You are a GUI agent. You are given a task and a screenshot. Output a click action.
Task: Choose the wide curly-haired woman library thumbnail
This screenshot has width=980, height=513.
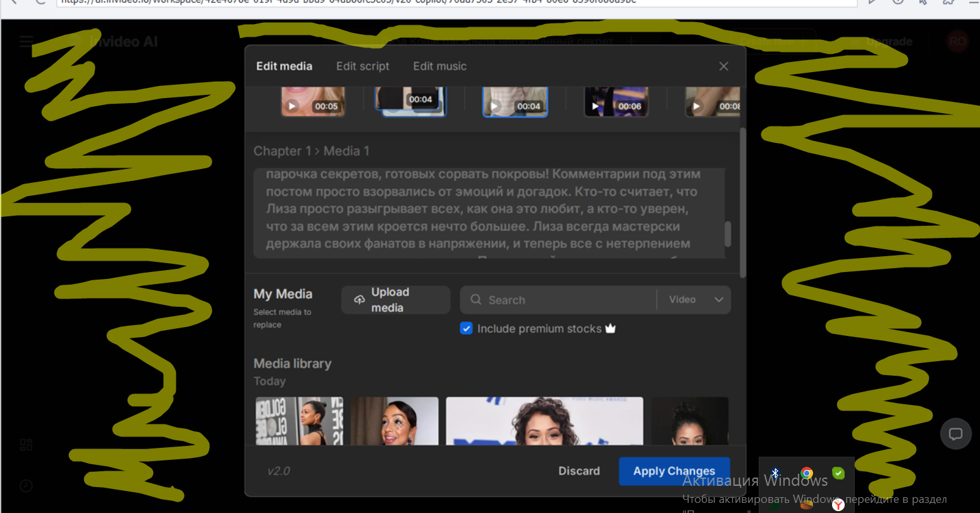[x=544, y=421]
